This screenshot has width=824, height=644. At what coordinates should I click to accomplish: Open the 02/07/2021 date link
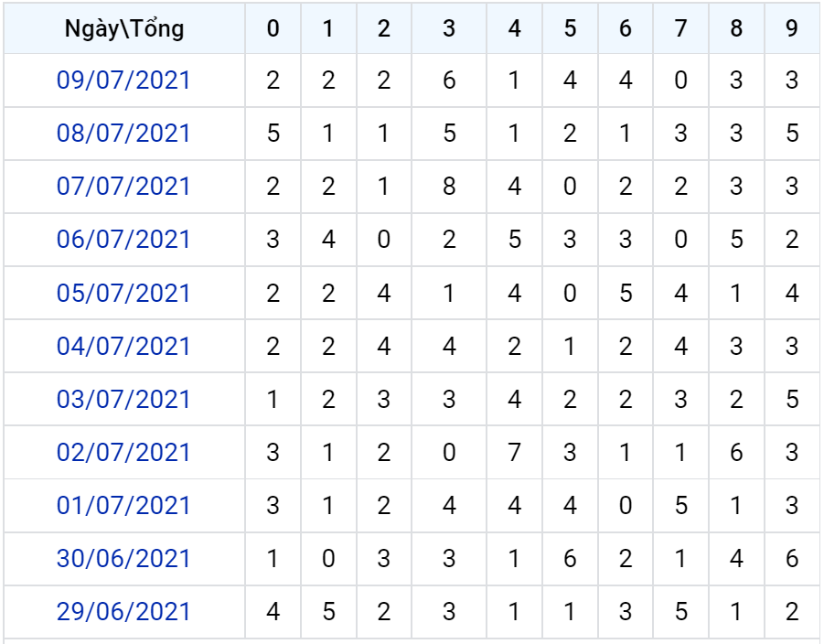click(123, 453)
